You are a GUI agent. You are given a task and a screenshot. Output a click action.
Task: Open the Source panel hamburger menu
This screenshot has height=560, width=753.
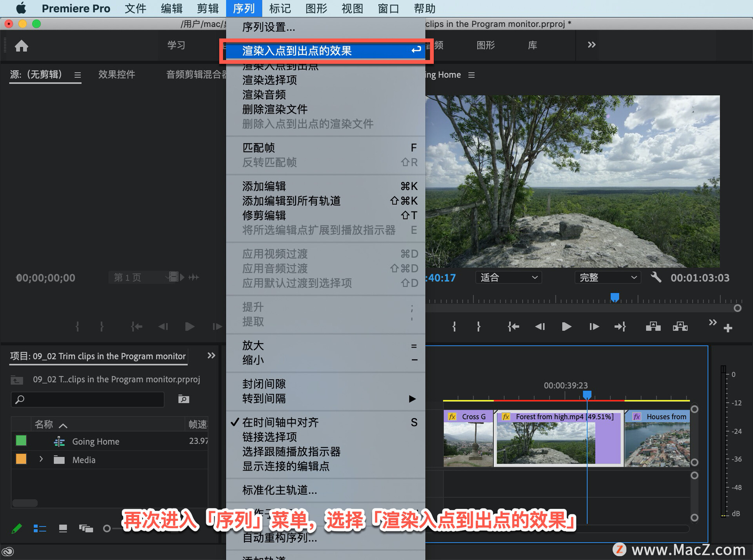pos(78,75)
